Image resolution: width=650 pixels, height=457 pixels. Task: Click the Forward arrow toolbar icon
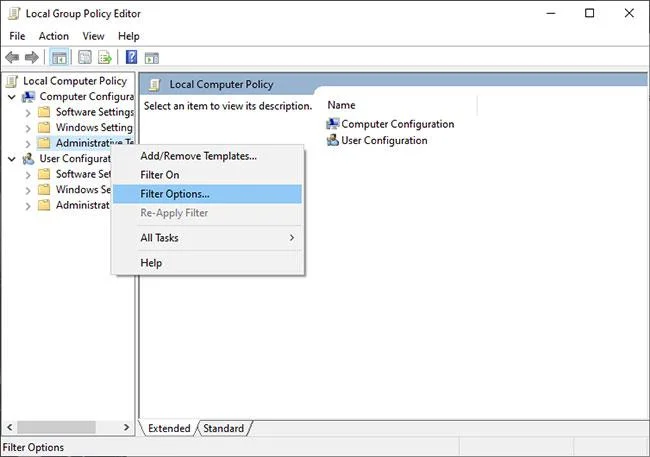[x=32, y=57]
